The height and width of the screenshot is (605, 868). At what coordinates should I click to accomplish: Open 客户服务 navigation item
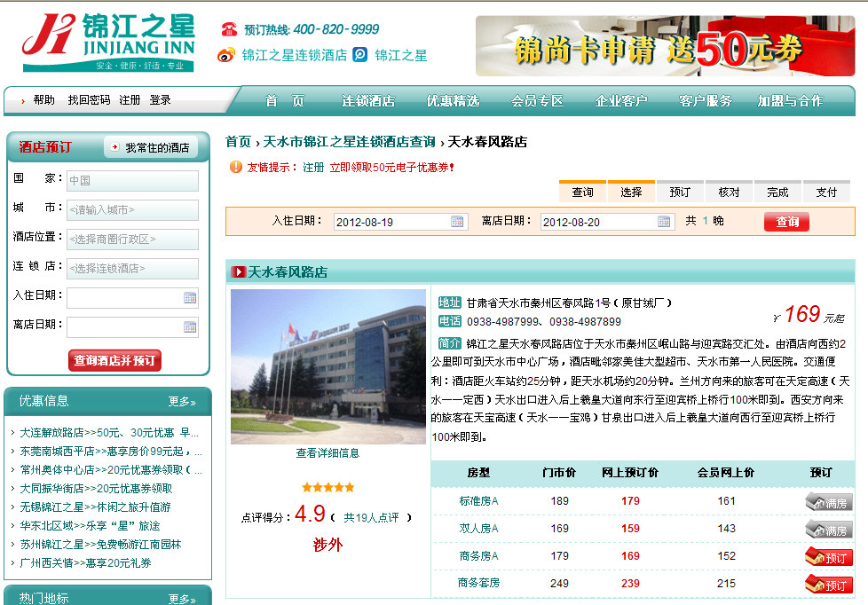(706, 101)
